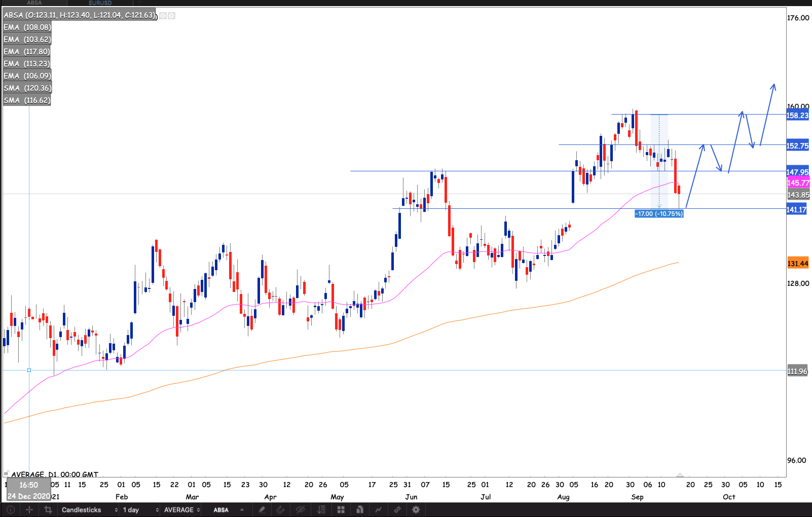Toggle ABSA series visibility eye icon
Viewport: 812px width, 517px height.
(x=163, y=16)
